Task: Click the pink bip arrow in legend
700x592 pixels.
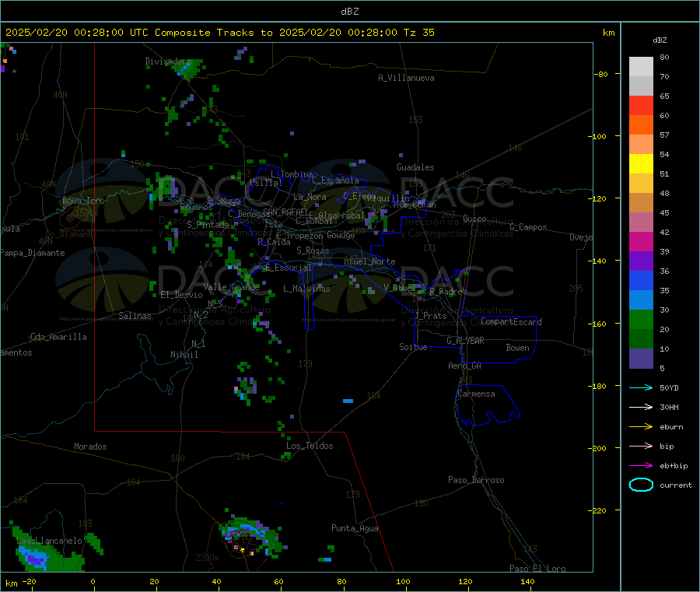Action: click(641, 446)
